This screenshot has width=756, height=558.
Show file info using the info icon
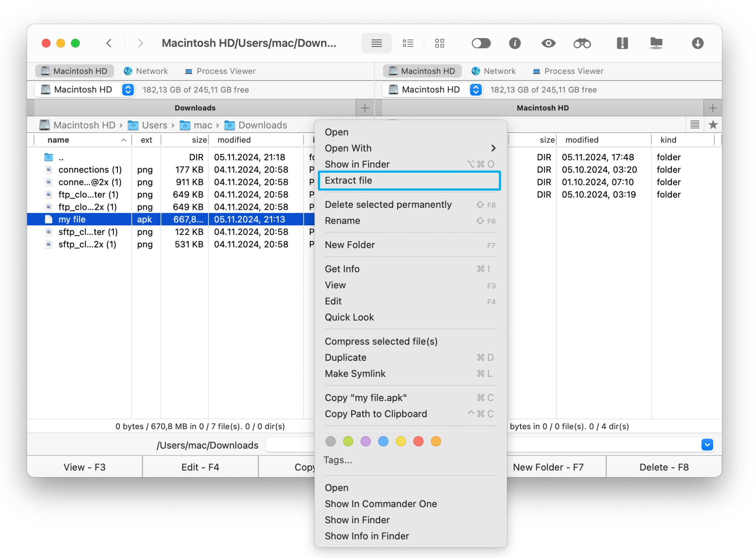click(515, 43)
